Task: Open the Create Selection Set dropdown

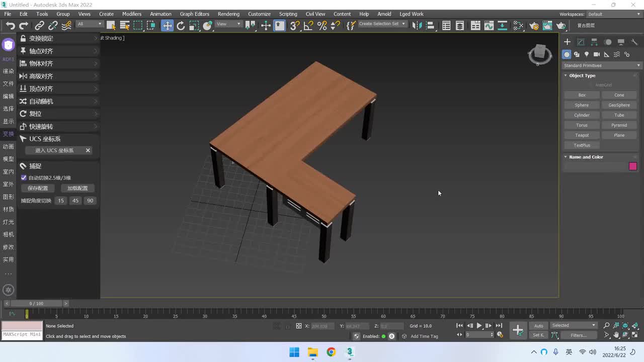Action: click(382, 24)
